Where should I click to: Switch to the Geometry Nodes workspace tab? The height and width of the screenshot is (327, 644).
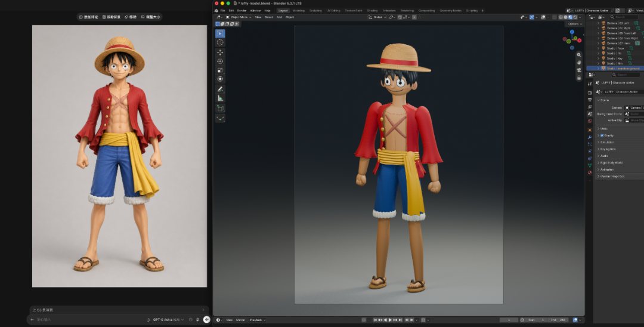point(450,10)
